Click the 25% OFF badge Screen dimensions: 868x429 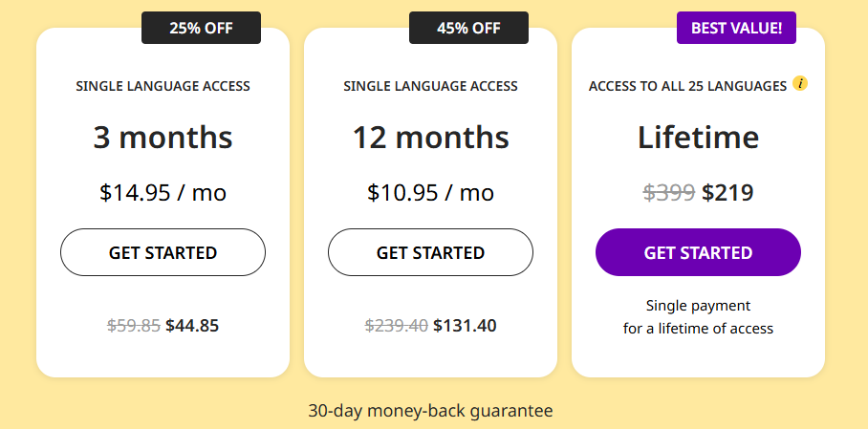pos(201,28)
